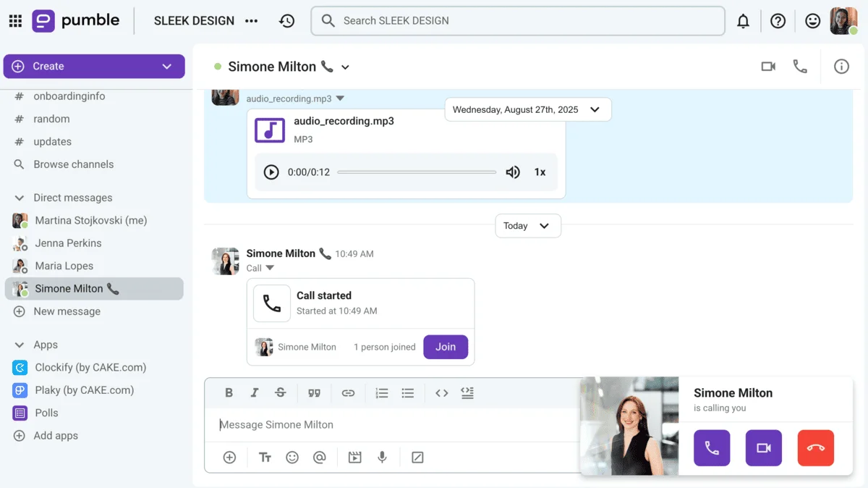Record a voice message with the microphone icon

(382, 457)
